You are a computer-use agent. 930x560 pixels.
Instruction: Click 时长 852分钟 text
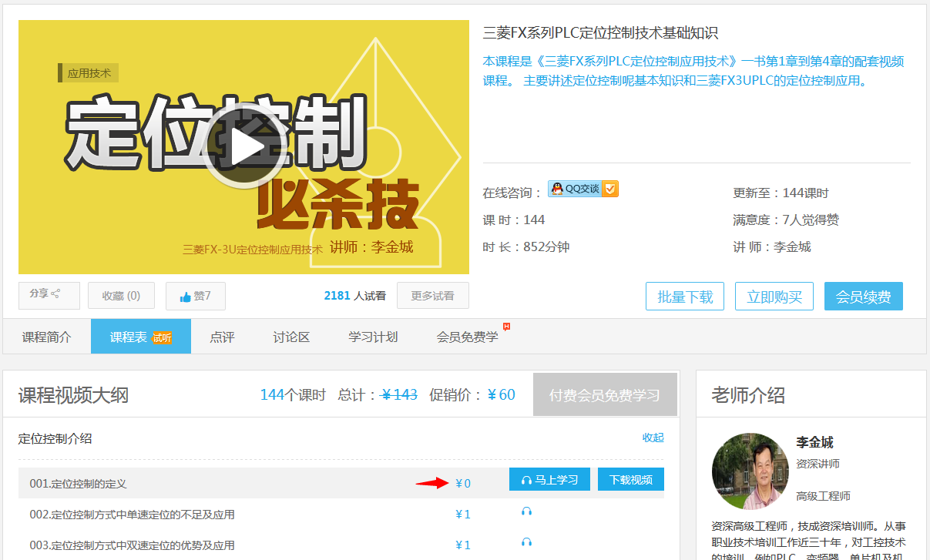pyautogui.click(x=526, y=246)
